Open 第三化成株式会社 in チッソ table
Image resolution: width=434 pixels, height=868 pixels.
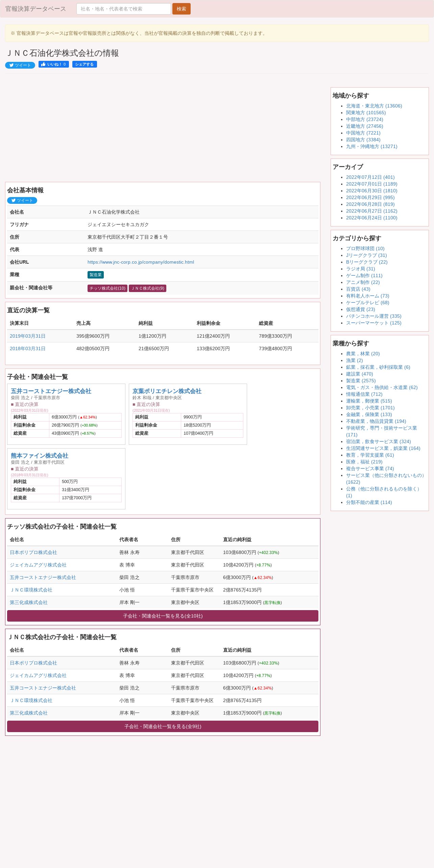[29, 602]
